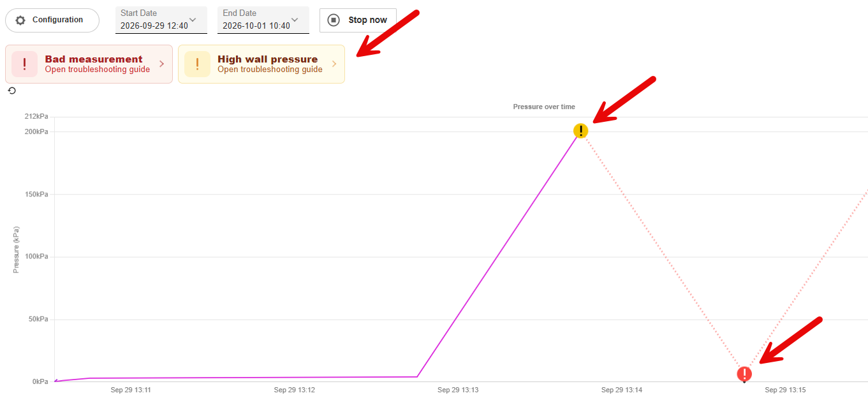This screenshot has width=868, height=414.
Task: Select the yellow warning marker at 200kPa
Action: point(580,131)
